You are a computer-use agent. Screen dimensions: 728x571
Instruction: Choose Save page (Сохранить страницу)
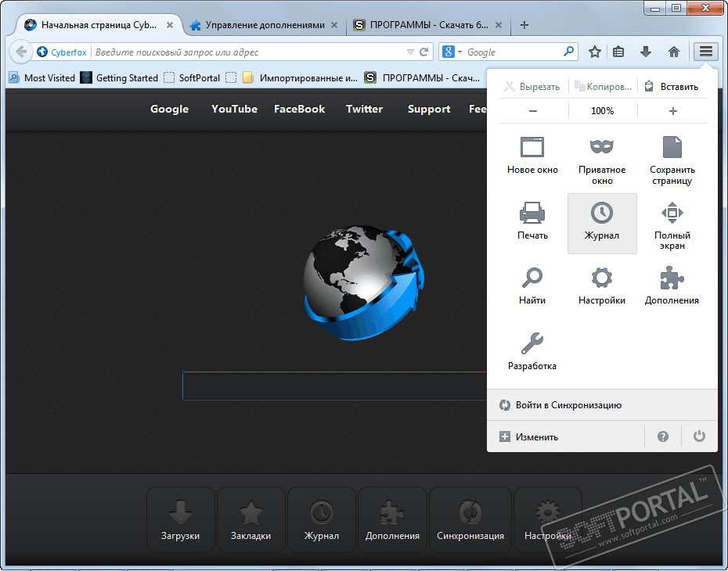[x=672, y=160]
